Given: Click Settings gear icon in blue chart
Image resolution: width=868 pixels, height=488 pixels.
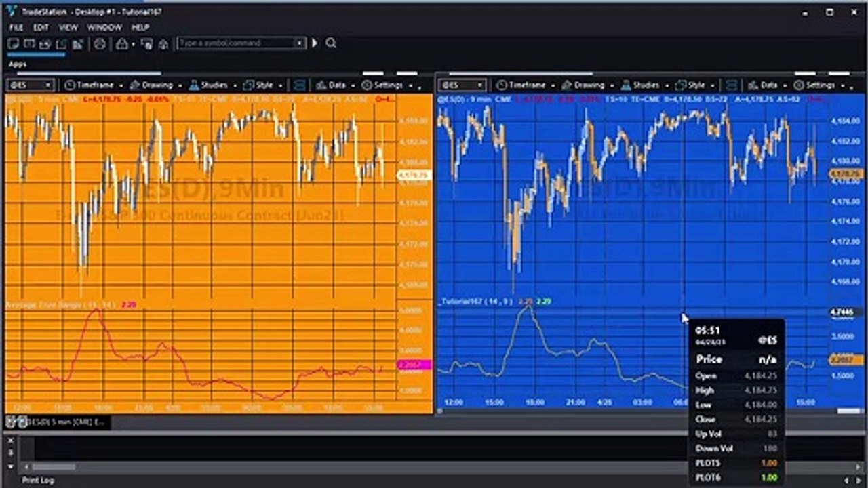Looking at the screenshot, I should point(799,85).
